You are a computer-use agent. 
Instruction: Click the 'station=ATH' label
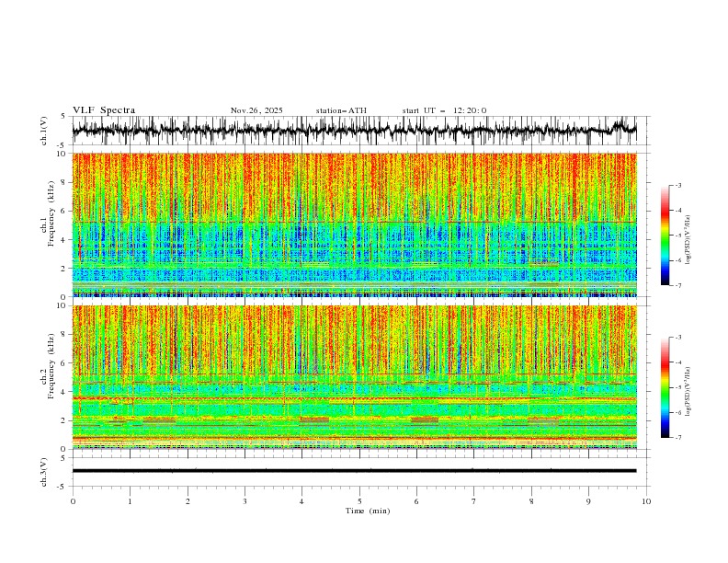point(341,110)
